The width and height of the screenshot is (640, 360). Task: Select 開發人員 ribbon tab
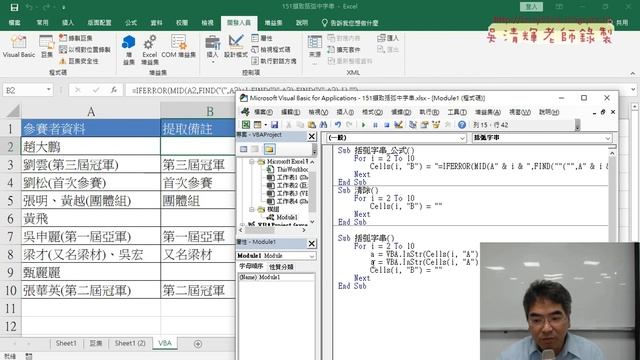coord(239,23)
